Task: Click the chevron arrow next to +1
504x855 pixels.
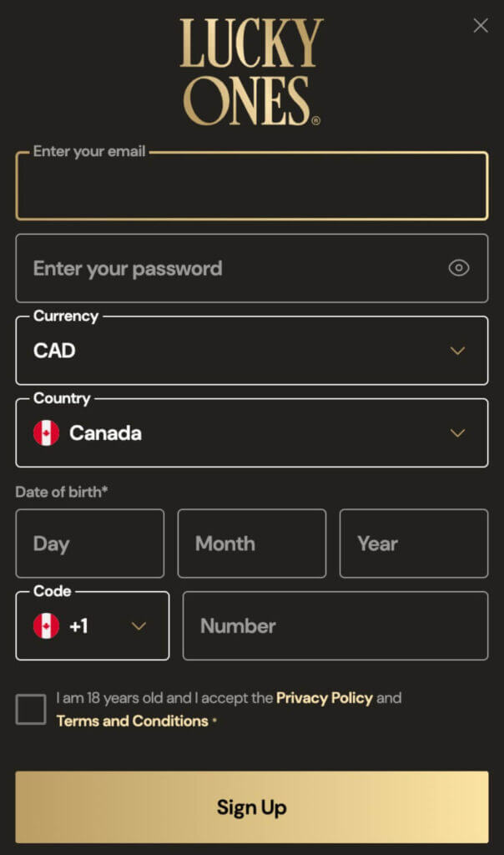Action: tap(139, 626)
